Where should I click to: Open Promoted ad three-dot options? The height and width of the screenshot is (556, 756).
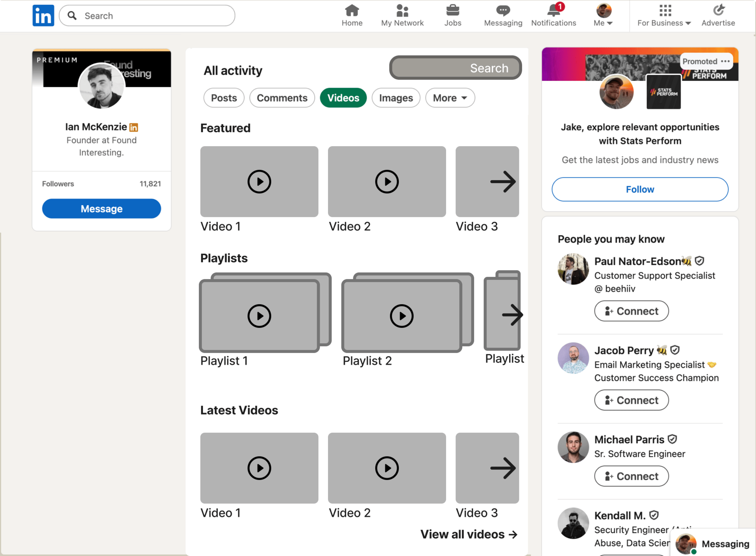point(725,61)
